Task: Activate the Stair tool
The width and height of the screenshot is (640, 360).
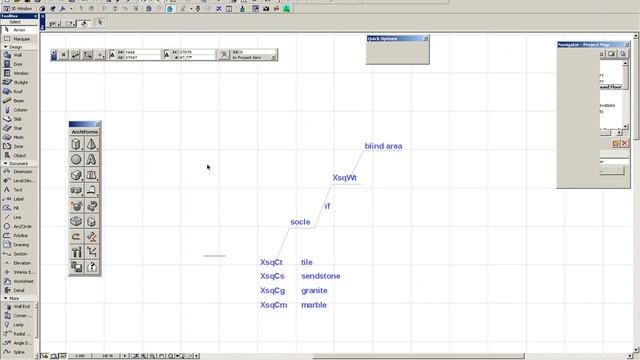Action: pos(18,128)
